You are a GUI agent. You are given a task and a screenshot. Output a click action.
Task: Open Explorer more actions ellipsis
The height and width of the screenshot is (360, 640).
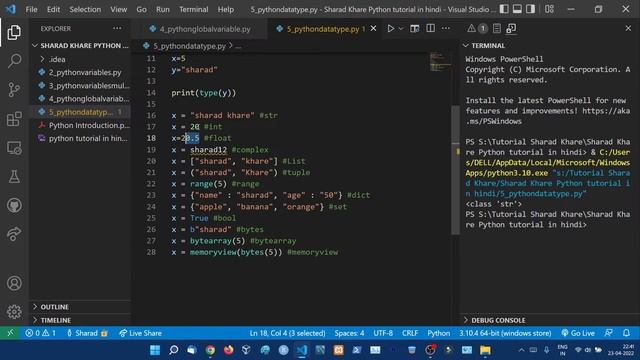pos(118,29)
